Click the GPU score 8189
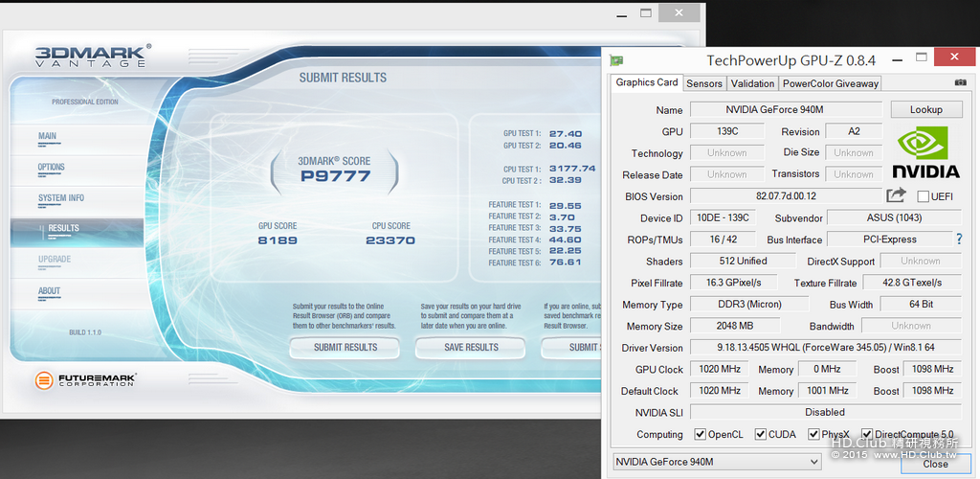Viewport: 980px width, 479px height. coord(278,240)
